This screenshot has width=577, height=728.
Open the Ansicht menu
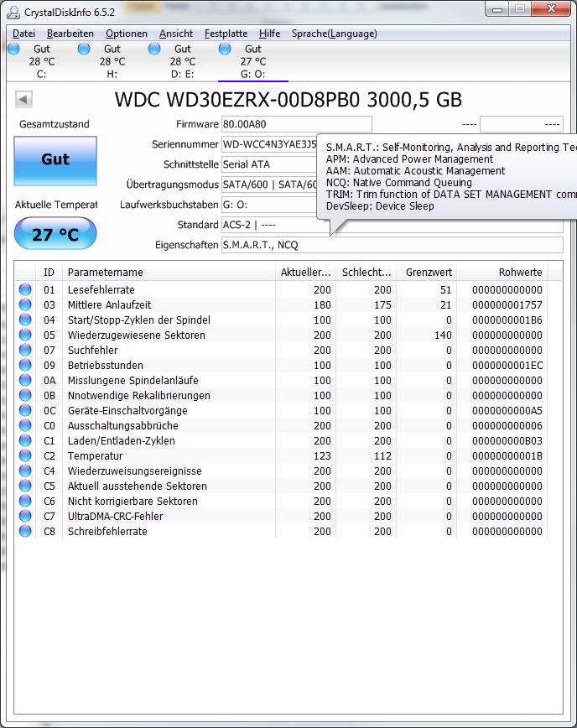(176, 34)
